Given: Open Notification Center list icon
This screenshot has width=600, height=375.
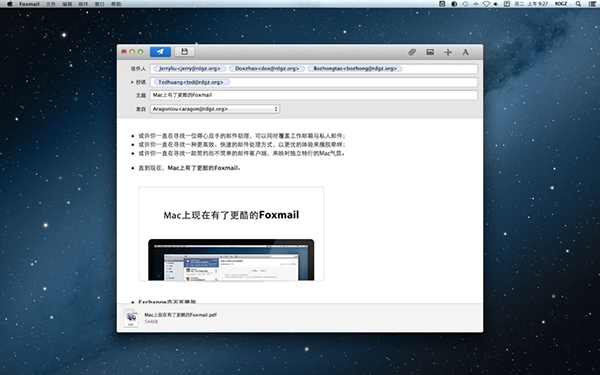Looking at the screenshot, I should (x=592, y=4).
